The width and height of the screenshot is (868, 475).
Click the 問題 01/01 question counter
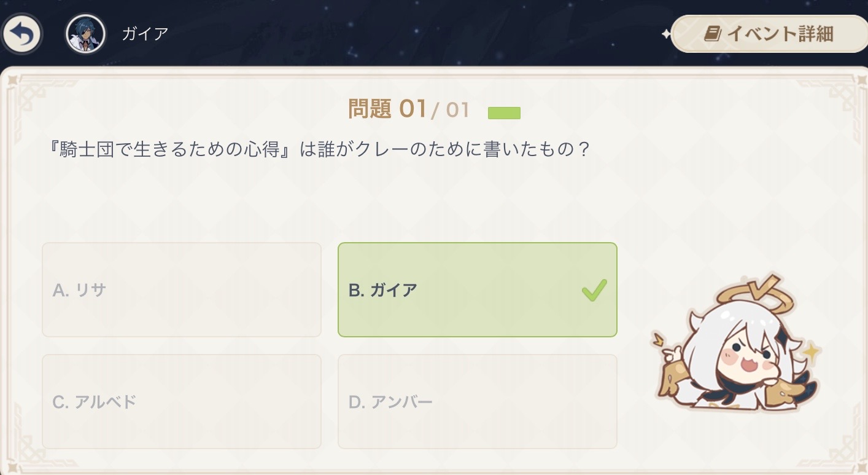coord(408,110)
